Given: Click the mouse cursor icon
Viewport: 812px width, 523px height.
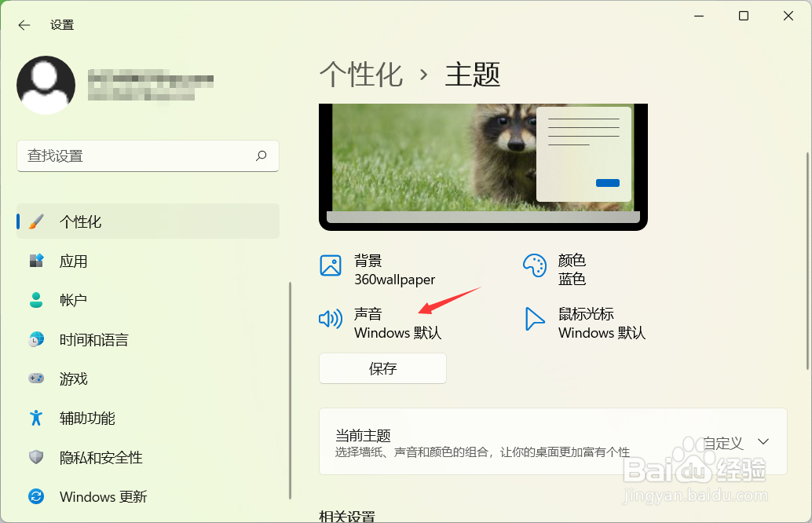Looking at the screenshot, I should 535,320.
